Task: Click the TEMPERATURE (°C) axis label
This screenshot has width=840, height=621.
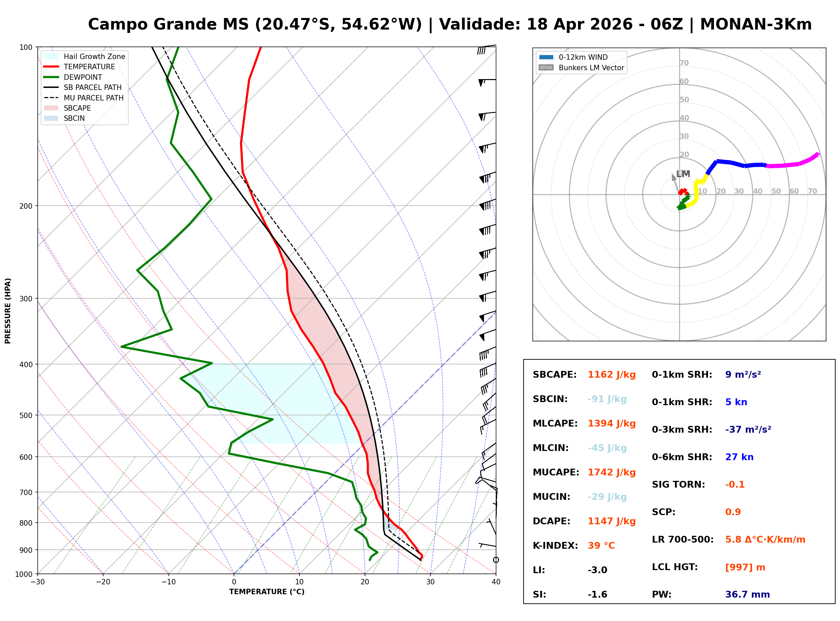Action: [267, 592]
